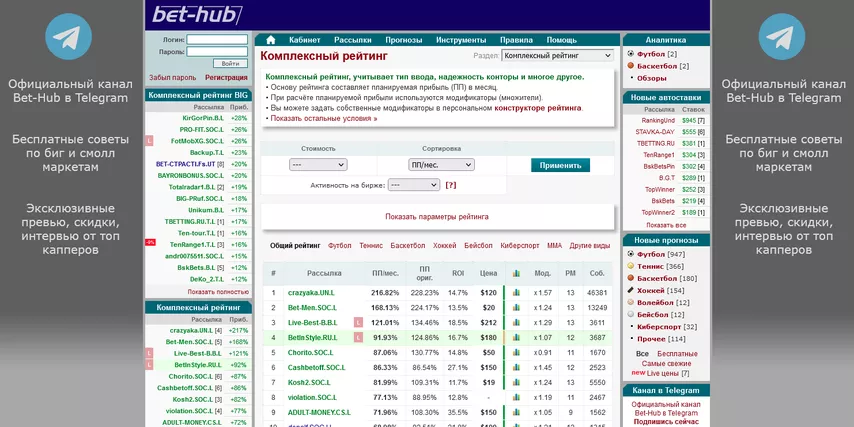This screenshot has width=854, height=427.
Task: Click the Войти login button
Action: 230,63
